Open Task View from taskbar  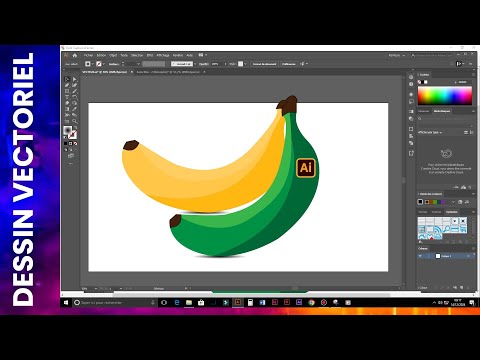[164, 303]
